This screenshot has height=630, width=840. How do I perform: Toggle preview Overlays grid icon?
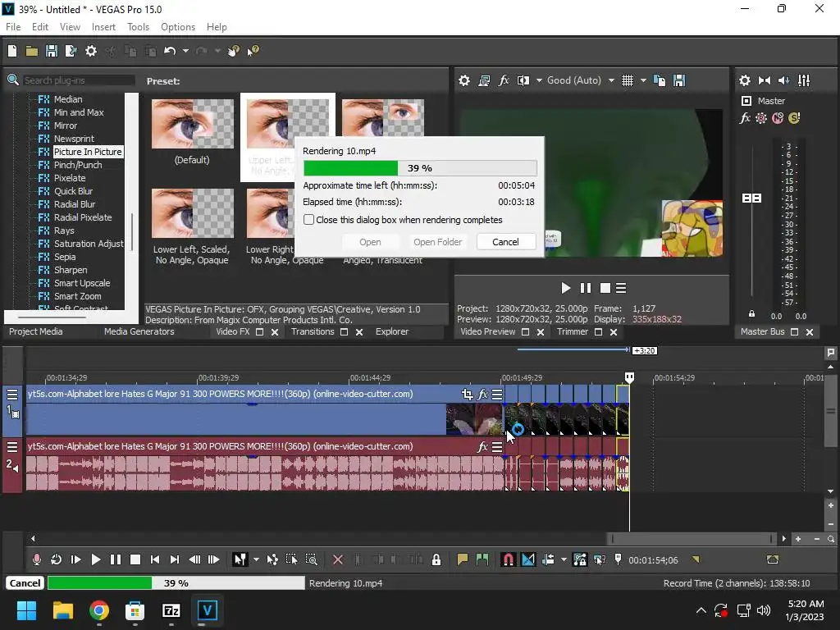pos(628,80)
